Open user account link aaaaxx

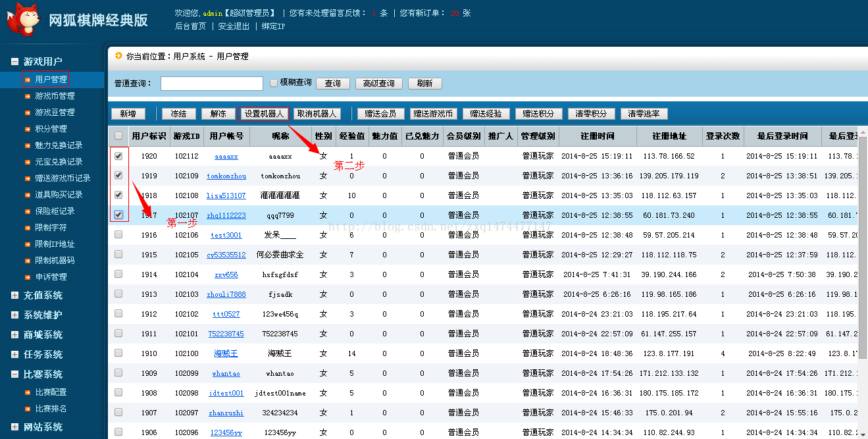(x=226, y=157)
